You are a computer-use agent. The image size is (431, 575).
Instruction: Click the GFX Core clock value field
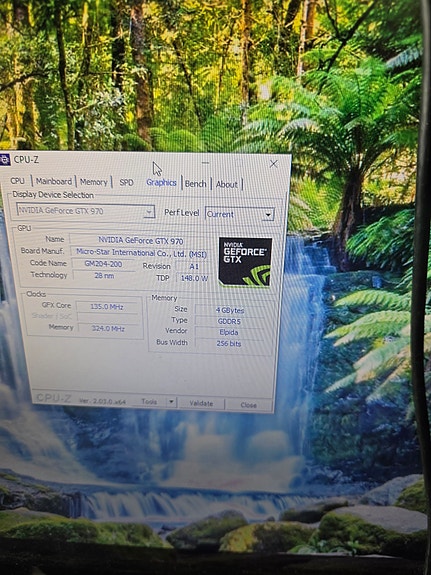point(107,307)
